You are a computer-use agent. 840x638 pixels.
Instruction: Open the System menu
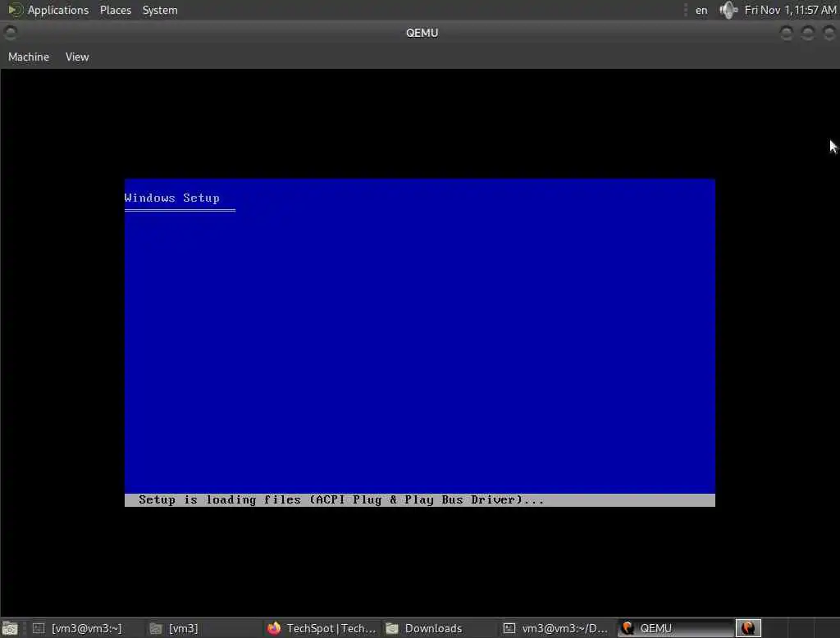click(160, 10)
